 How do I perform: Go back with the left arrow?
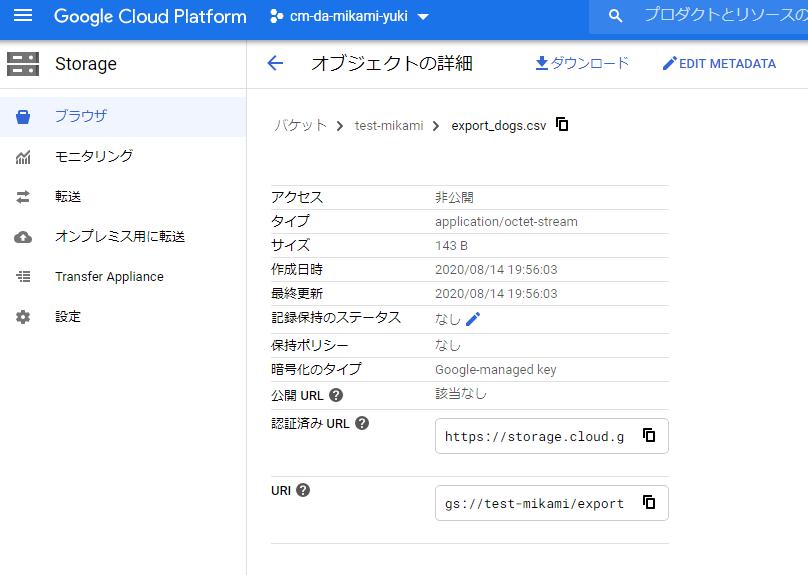275,63
